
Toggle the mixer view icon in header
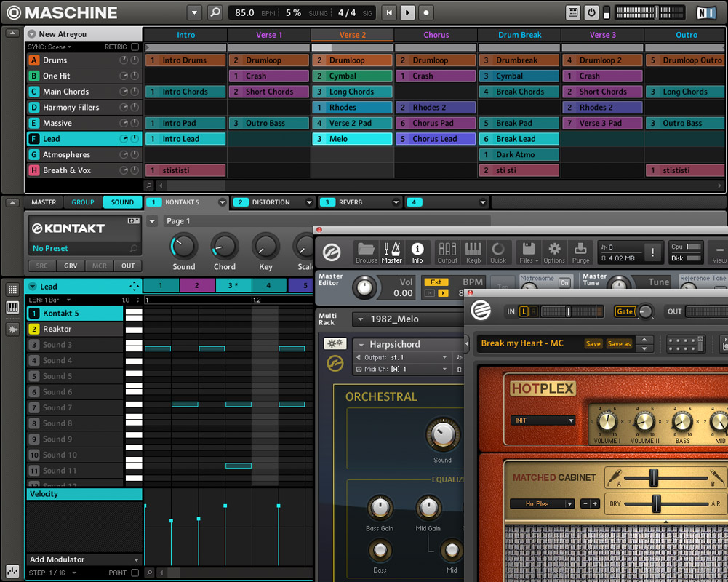coord(573,12)
